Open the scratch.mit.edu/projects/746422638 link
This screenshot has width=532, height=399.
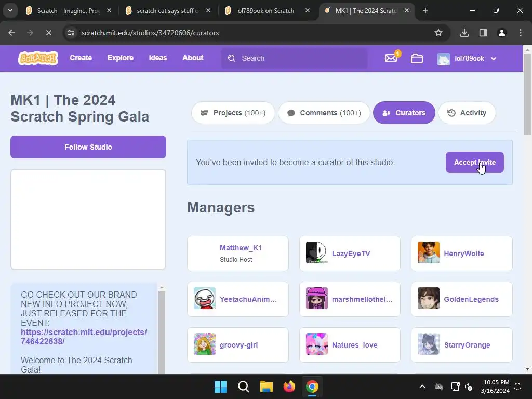pyautogui.click(x=84, y=337)
